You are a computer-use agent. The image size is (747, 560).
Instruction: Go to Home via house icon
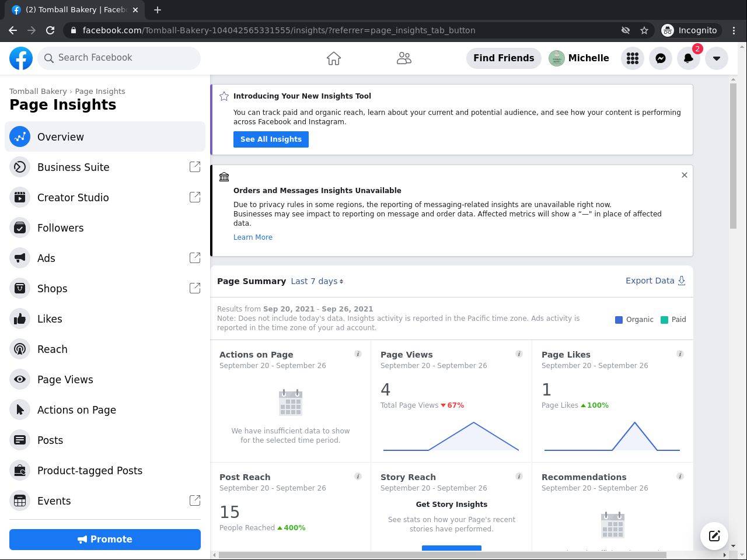coord(334,58)
